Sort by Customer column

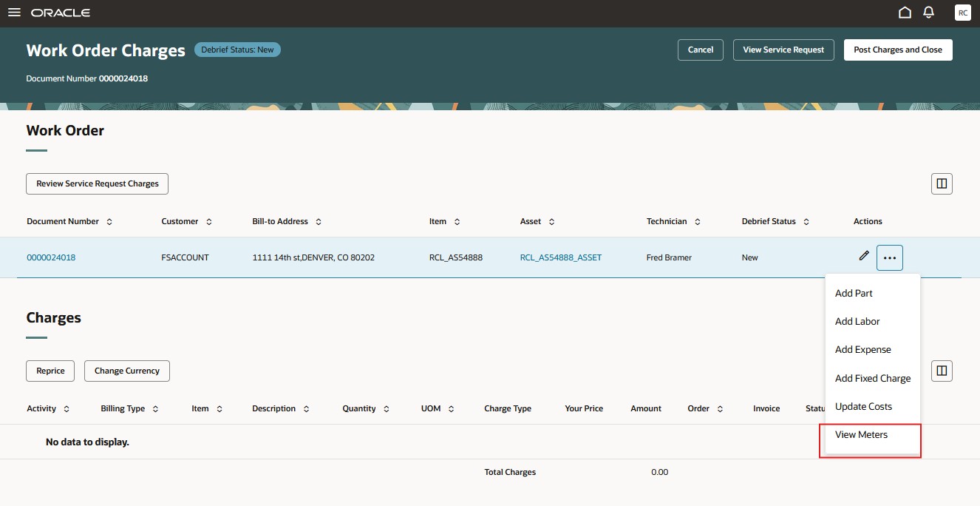208,221
